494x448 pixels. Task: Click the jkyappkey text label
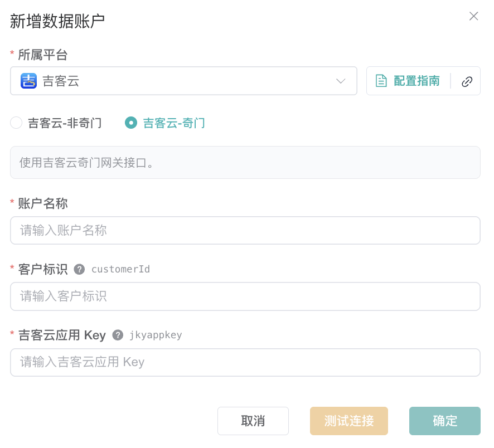click(x=156, y=335)
